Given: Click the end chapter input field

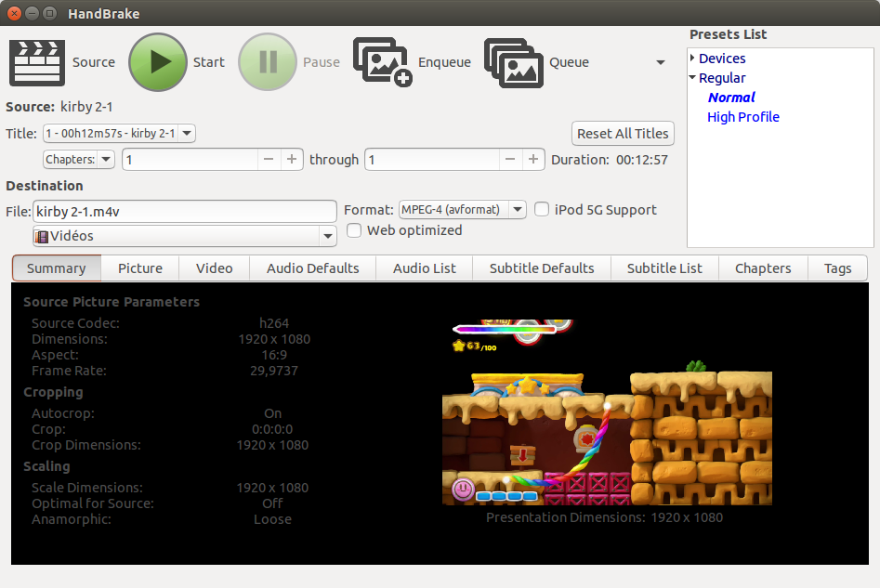Looking at the screenshot, I should [432, 160].
